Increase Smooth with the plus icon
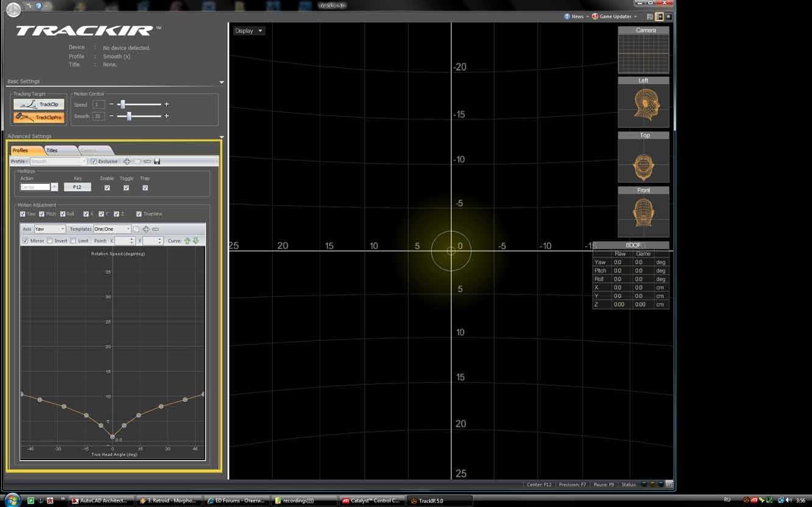812x507 pixels. (x=166, y=116)
